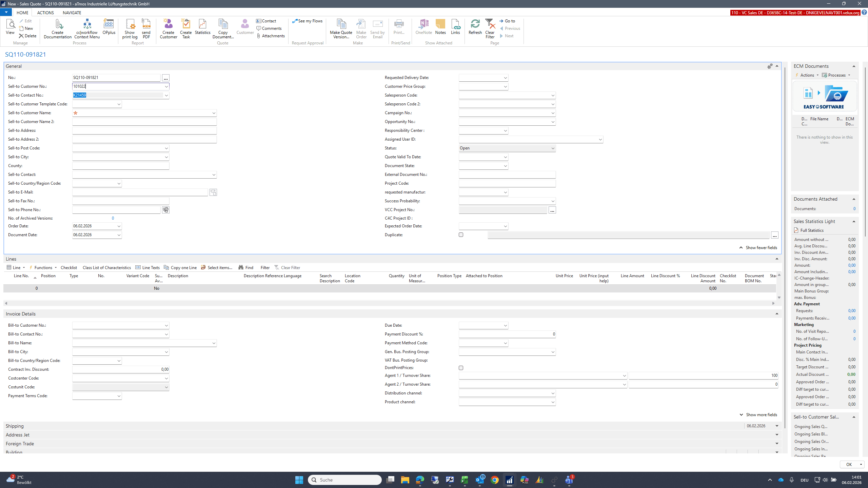Open Line menu in Lines toolbar
This screenshot has height=488, width=868.
click(x=16, y=268)
